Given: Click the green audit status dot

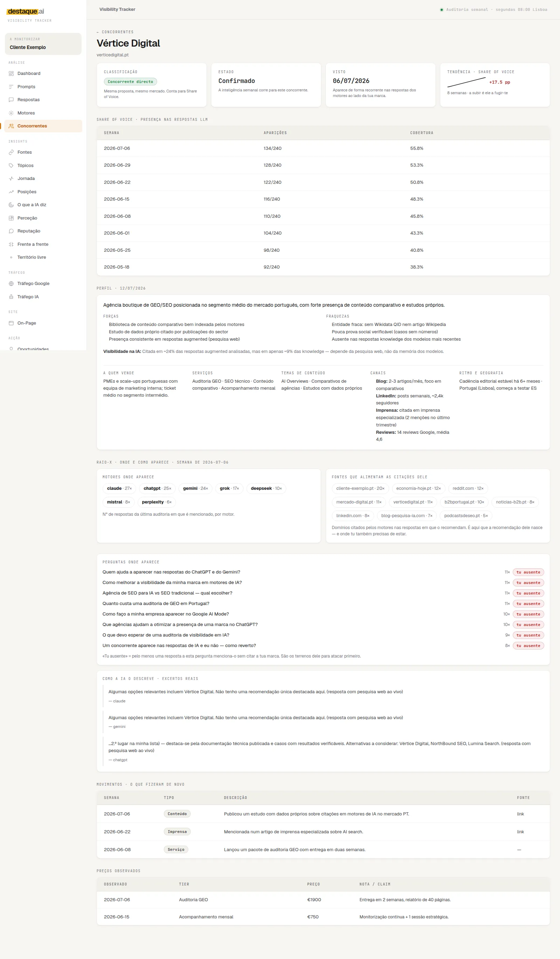Looking at the screenshot, I should [x=441, y=9].
